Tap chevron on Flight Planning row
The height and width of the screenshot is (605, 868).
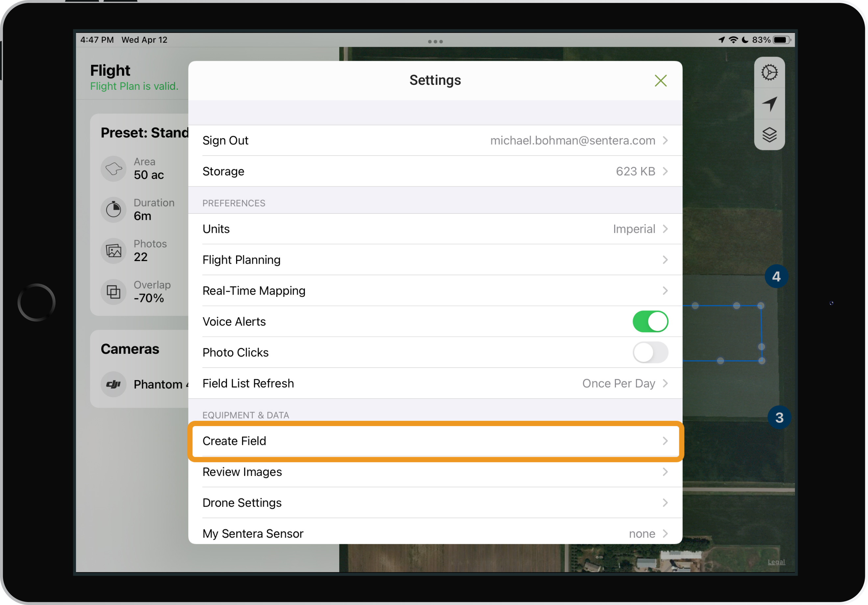pyautogui.click(x=665, y=260)
